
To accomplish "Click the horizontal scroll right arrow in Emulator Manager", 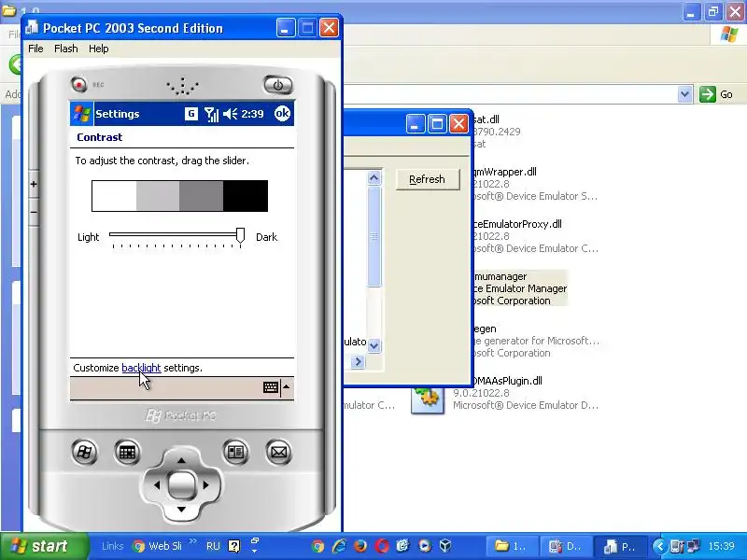I will click(358, 362).
